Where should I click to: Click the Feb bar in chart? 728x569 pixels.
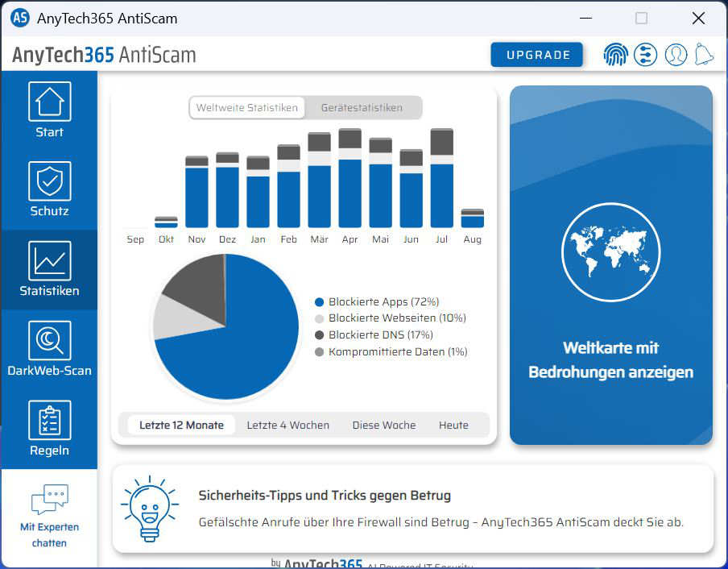point(289,186)
